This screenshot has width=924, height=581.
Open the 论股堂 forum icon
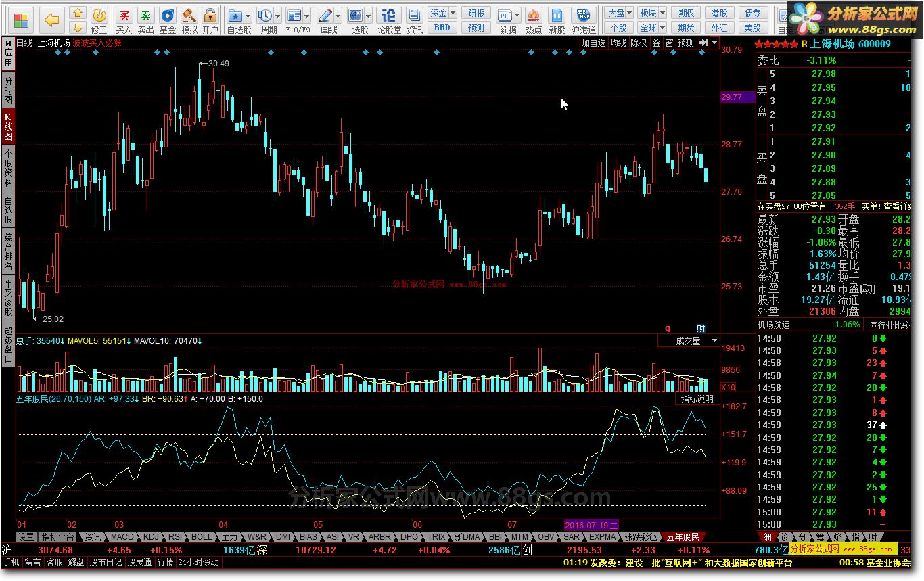pos(389,20)
